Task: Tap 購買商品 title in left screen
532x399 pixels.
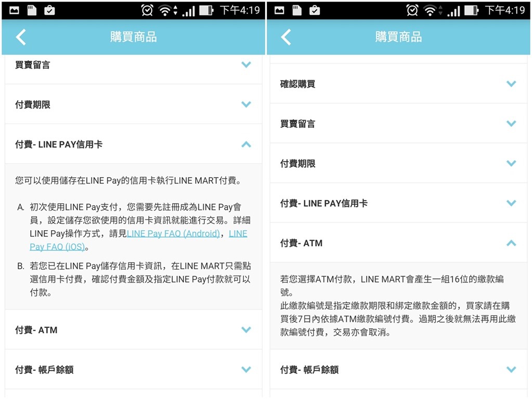Action: (133, 37)
